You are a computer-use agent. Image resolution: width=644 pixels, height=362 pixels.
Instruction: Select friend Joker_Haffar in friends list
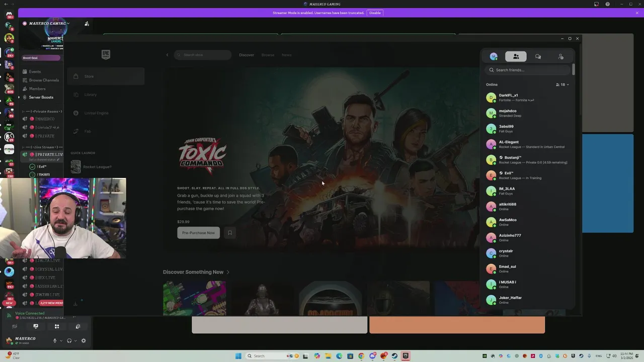click(x=527, y=300)
